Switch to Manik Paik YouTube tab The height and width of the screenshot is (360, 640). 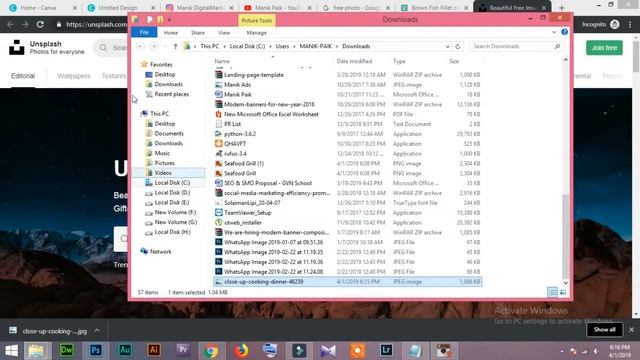pyautogui.click(x=278, y=8)
